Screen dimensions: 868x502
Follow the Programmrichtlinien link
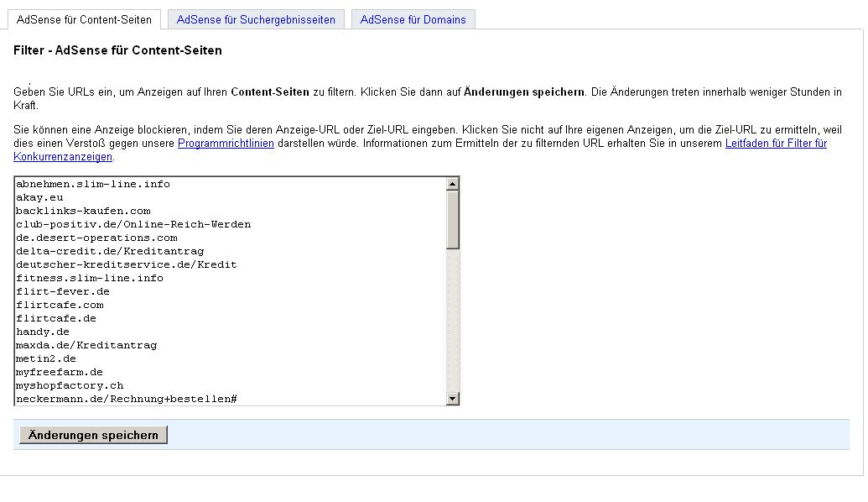coord(226,144)
